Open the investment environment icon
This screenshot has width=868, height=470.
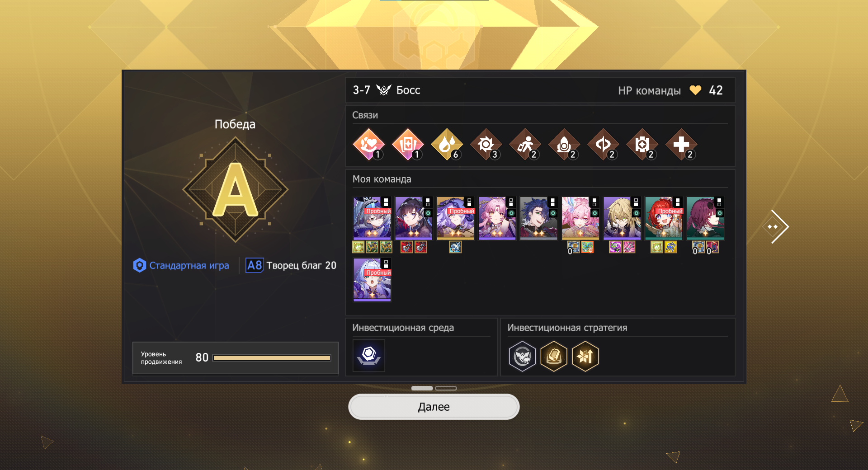[369, 356]
